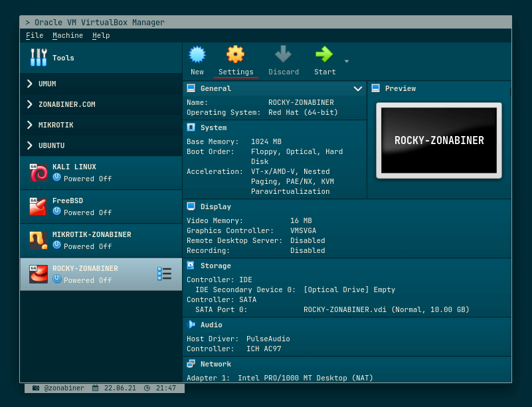
Task: Click the Preview panel monitor icon
Action: pos(375,88)
